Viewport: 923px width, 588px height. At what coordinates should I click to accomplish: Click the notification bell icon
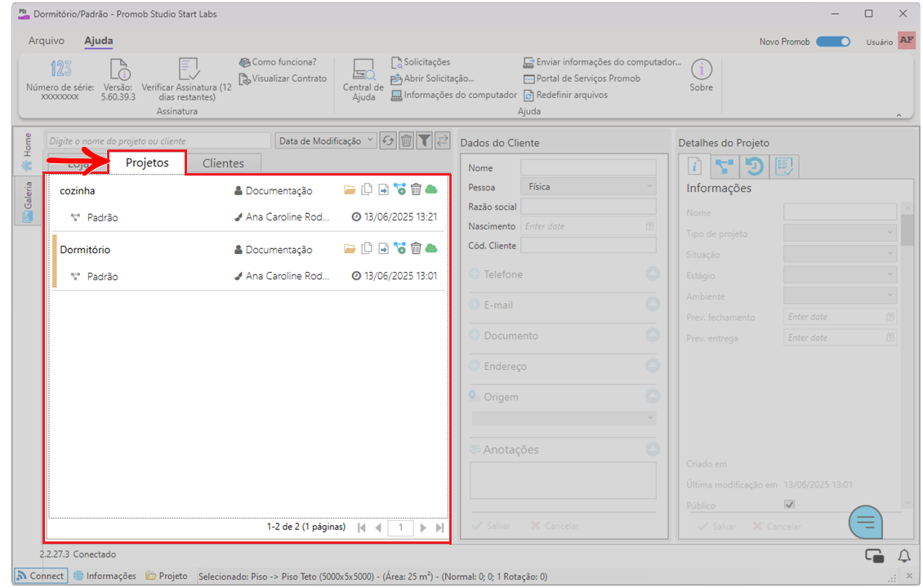pyautogui.click(x=904, y=555)
